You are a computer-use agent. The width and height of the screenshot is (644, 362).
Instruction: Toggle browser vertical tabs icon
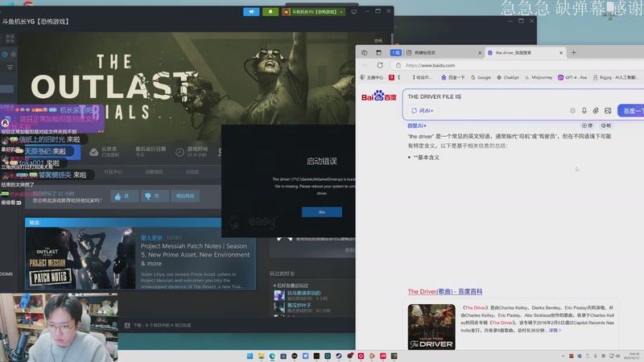click(x=378, y=52)
